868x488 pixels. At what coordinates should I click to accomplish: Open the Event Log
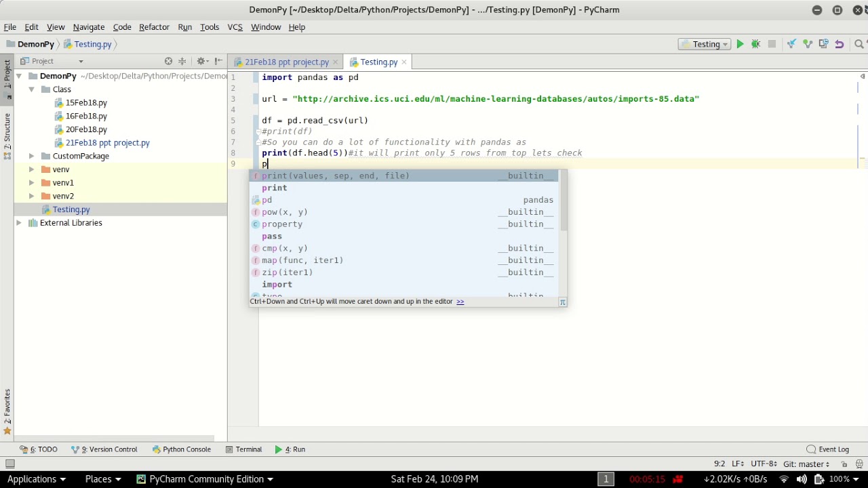pos(828,449)
